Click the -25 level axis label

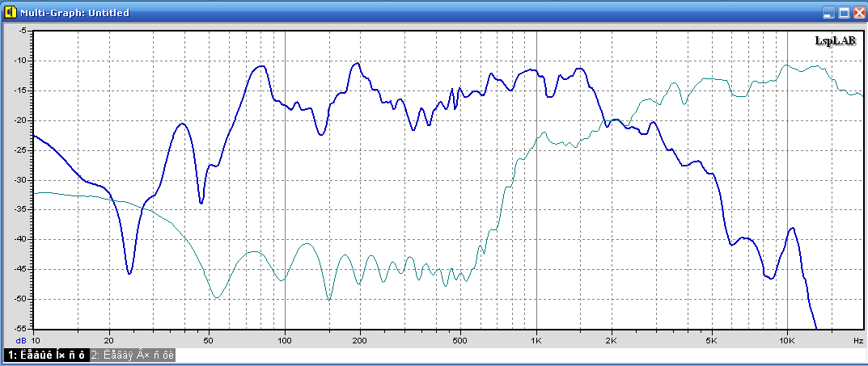point(19,150)
